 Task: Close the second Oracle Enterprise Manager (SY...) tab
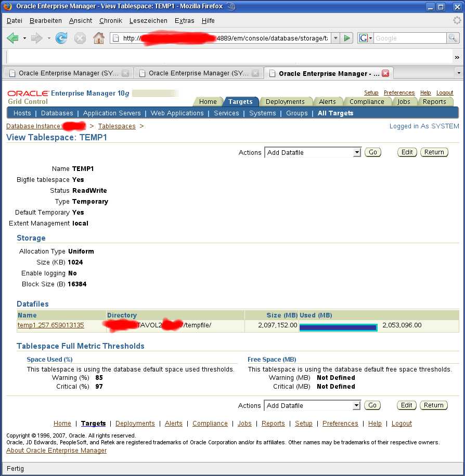pyautogui.click(x=255, y=73)
